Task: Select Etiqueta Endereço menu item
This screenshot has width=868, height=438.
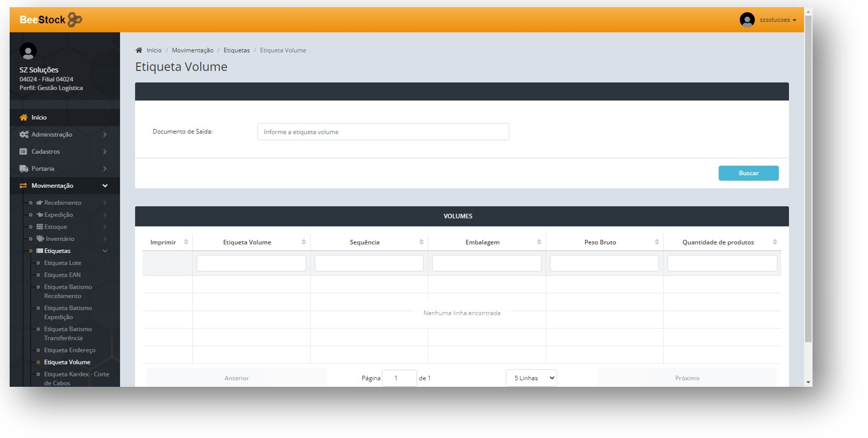Action: [69, 350]
